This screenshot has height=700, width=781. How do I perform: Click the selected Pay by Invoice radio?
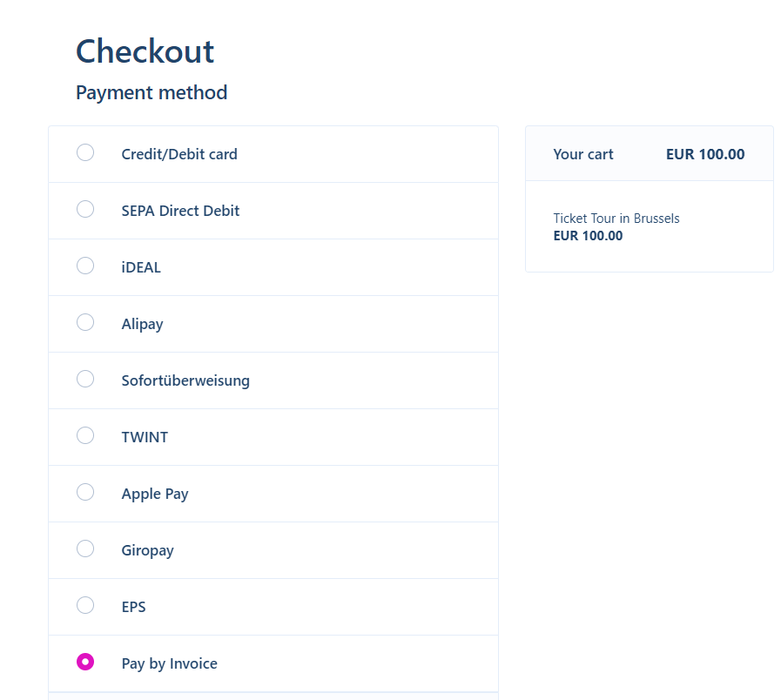coord(85,663)
